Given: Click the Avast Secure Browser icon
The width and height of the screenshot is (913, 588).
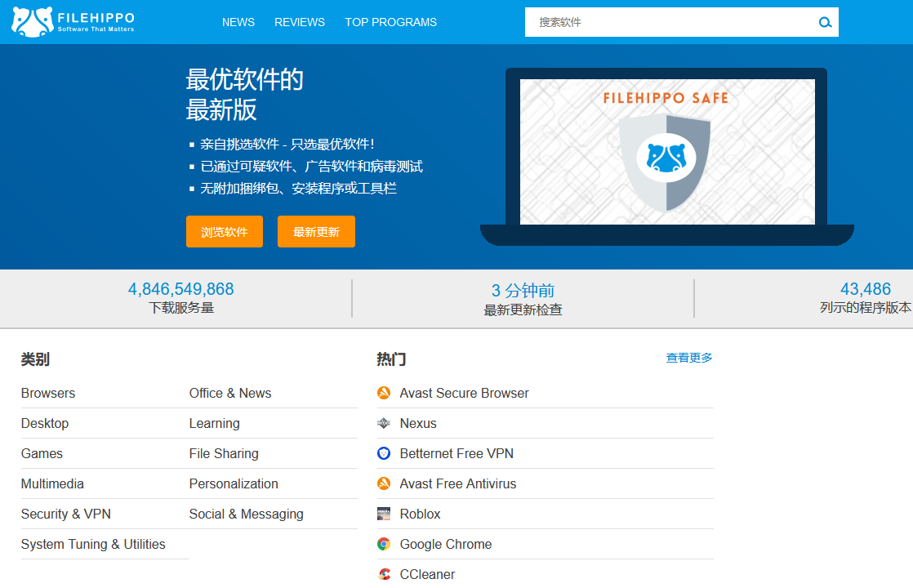Looking at the screenshot, I should pos(384,393).
